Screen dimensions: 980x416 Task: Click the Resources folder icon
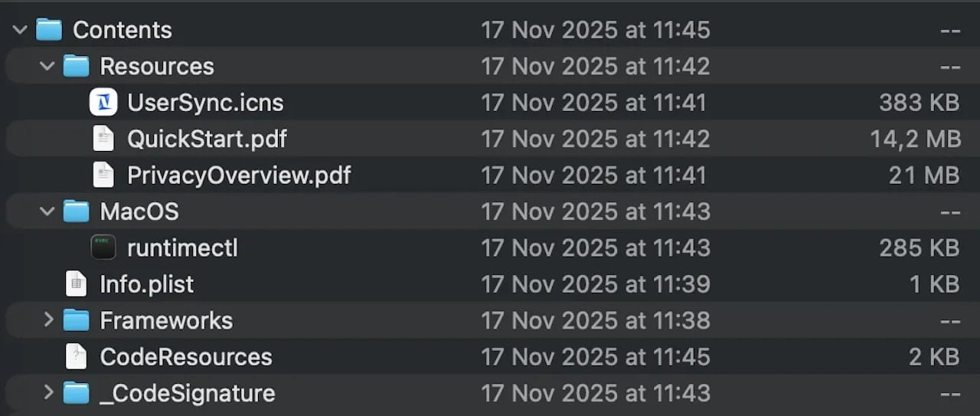tap(76, 67)
